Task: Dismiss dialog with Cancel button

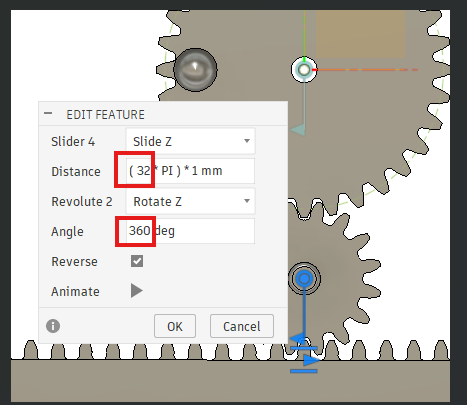Action: 242,326
